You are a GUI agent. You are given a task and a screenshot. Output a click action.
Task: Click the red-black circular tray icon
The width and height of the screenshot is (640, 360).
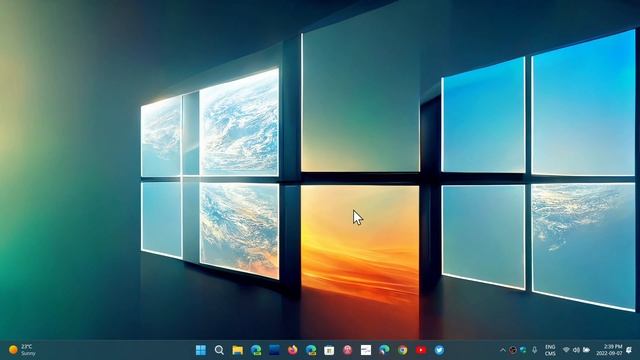pyautogui.click(x=513, y=350)
